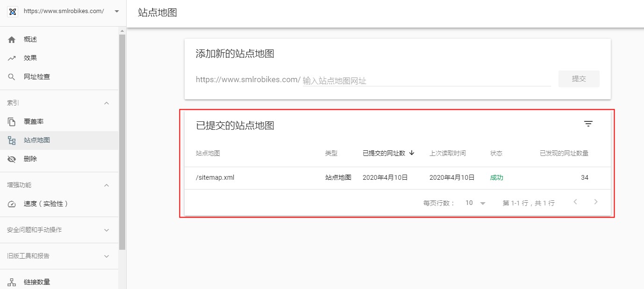The image size is (644, 289).
Task: Click the speedometer icon for 速度（实验性）
Action: click(12, 204)
